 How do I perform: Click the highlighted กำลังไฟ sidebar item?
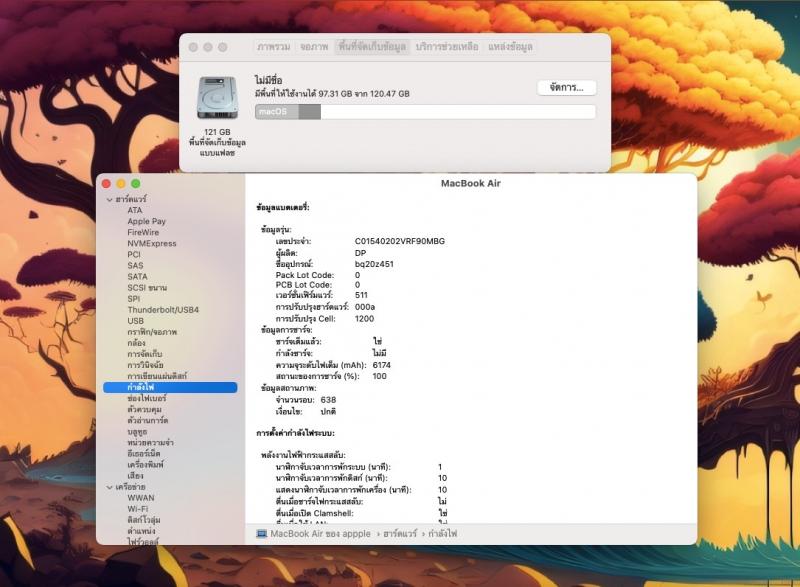[x=170, y=388]
